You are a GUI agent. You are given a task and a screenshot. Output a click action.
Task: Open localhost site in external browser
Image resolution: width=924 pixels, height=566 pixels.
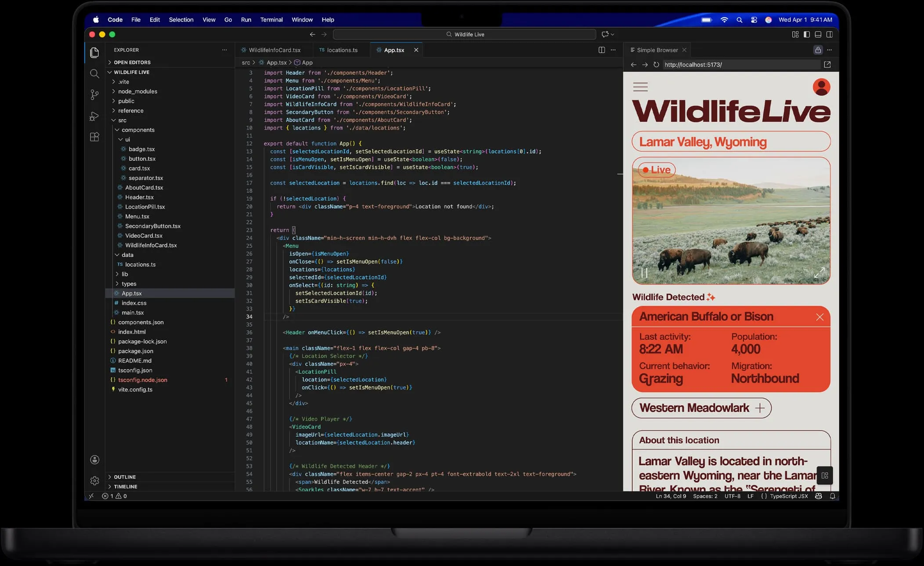tap(827, 64)
